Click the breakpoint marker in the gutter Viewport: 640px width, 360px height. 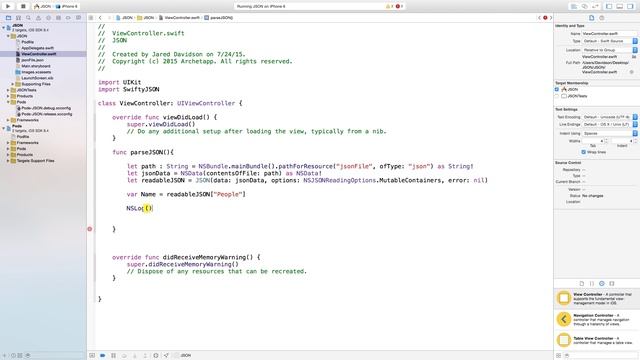click(90, 229)
